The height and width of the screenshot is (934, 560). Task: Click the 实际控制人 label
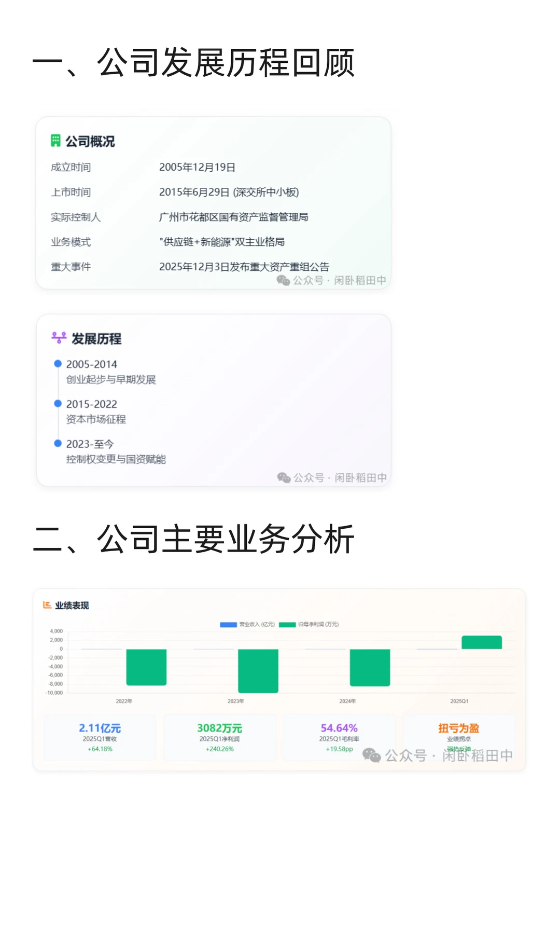pyautogui.click(x=76, y=217)
